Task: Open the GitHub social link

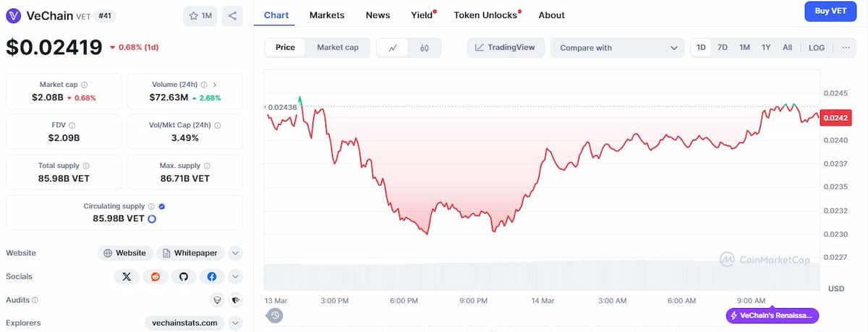Action: point(184,276)
